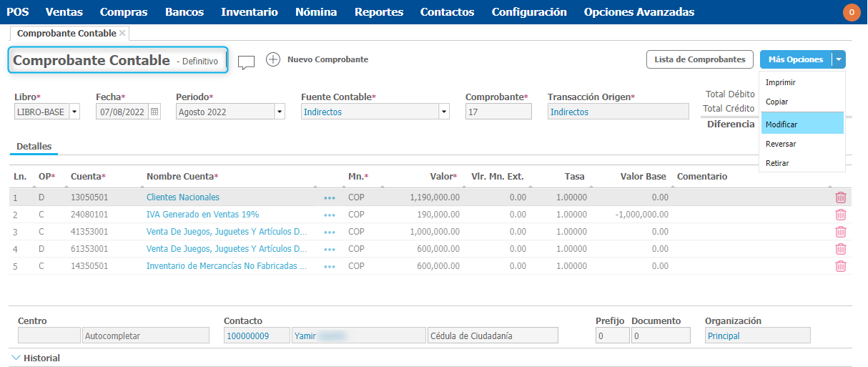Expand the Libro dropdown
Screen dimensions: 868x367
74,112
